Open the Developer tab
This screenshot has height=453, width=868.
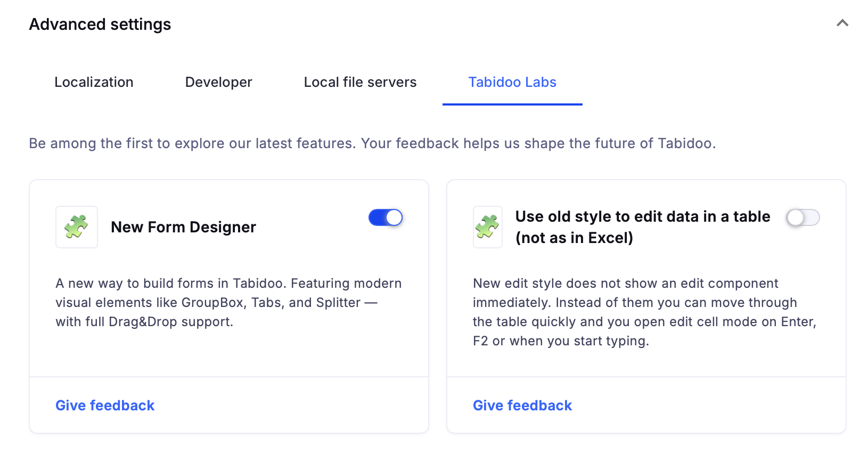[x=218, y=82]
